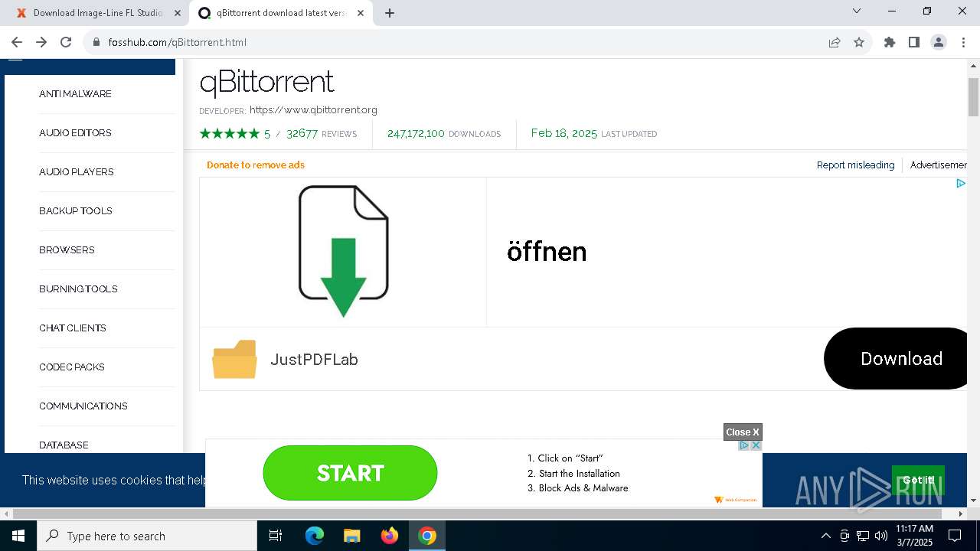
Task: Toggle the browser side panel icon
Action: tap(914, 42)
